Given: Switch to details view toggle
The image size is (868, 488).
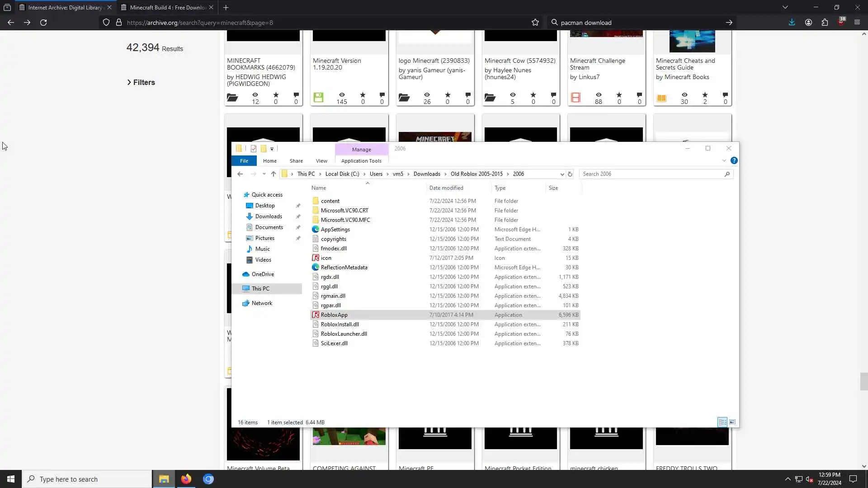Looking at the screenshot, I should click(x=722, y=422).
